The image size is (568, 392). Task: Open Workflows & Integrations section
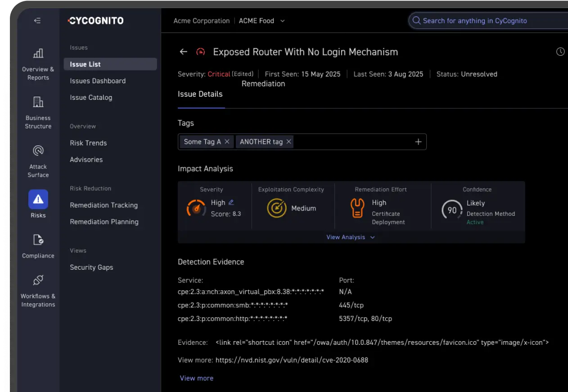38,291
